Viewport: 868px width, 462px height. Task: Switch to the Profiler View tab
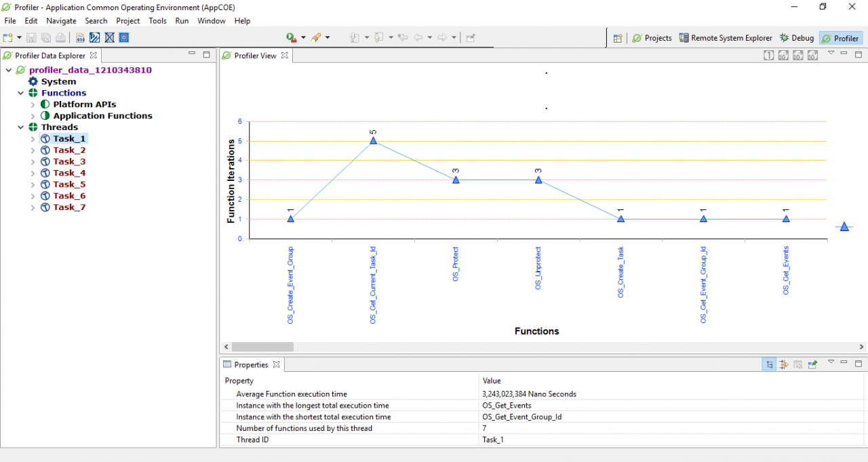click(254, 56)
